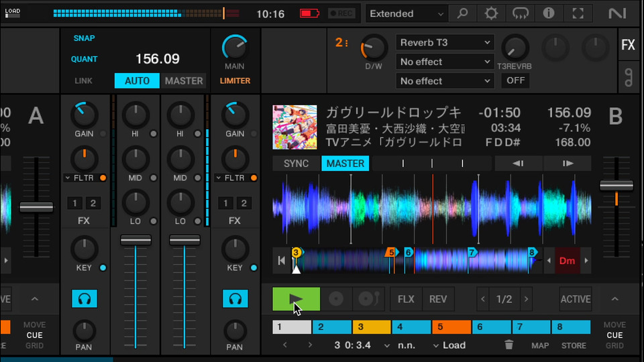Toggle fullscreen mode icon

pos(578,13)
